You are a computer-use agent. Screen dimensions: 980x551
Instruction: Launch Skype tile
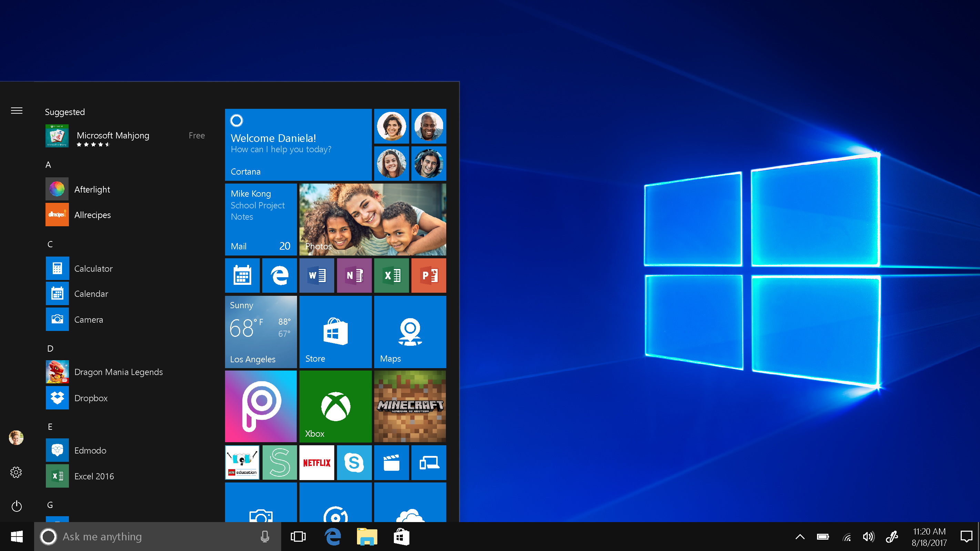click(354, 463)
